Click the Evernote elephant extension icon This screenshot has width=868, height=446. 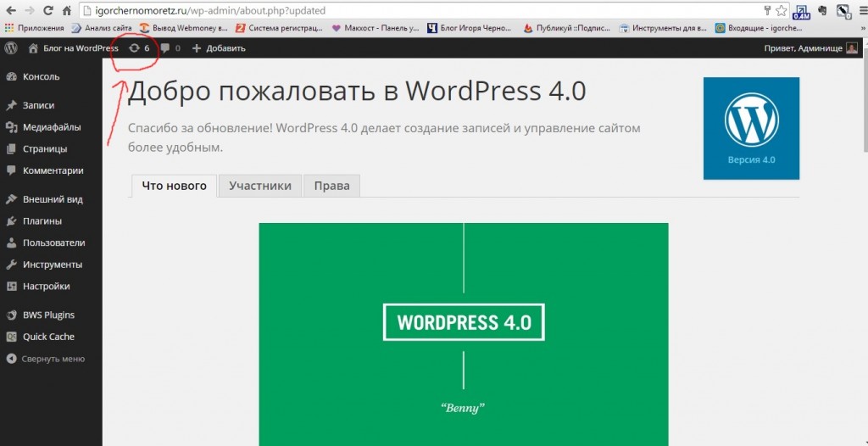pyautogui.click(x=822, y=10)
